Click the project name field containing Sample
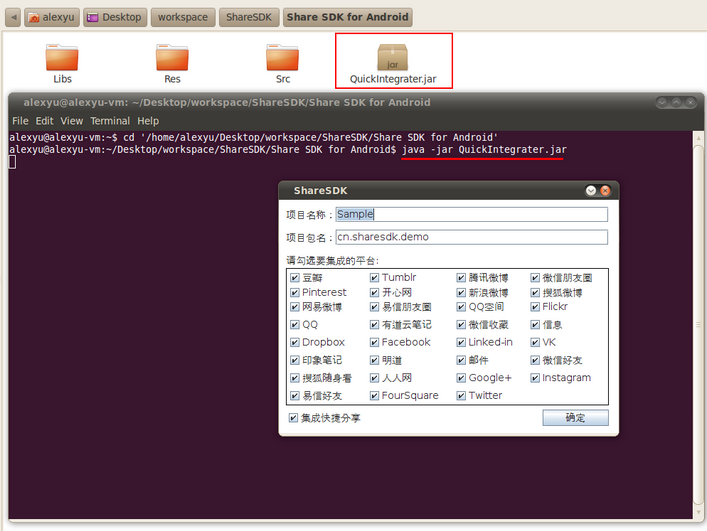 (472, 214)
